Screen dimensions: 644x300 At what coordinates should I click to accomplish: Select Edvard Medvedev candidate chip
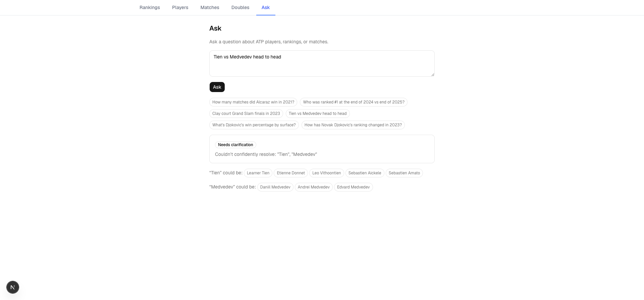353,187
